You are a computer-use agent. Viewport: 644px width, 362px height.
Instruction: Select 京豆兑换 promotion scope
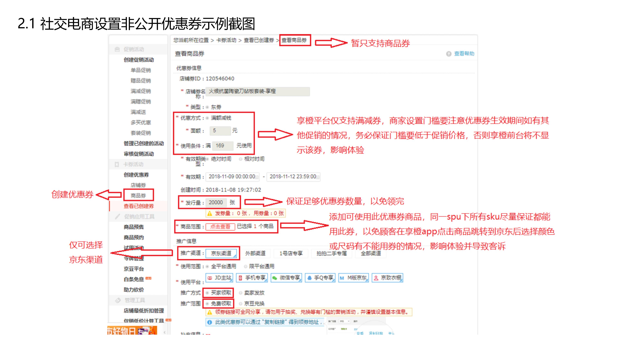(x=241, y=304)
